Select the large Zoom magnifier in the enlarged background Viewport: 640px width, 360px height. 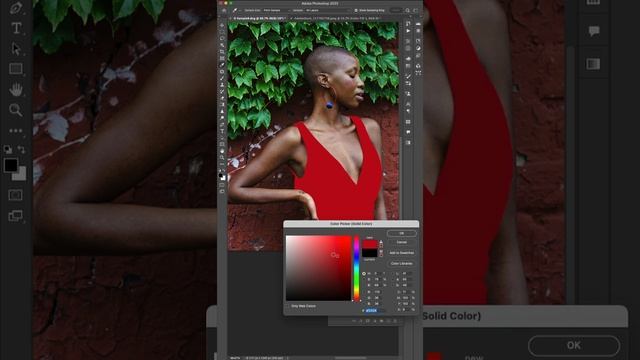(x=16, y=110)
